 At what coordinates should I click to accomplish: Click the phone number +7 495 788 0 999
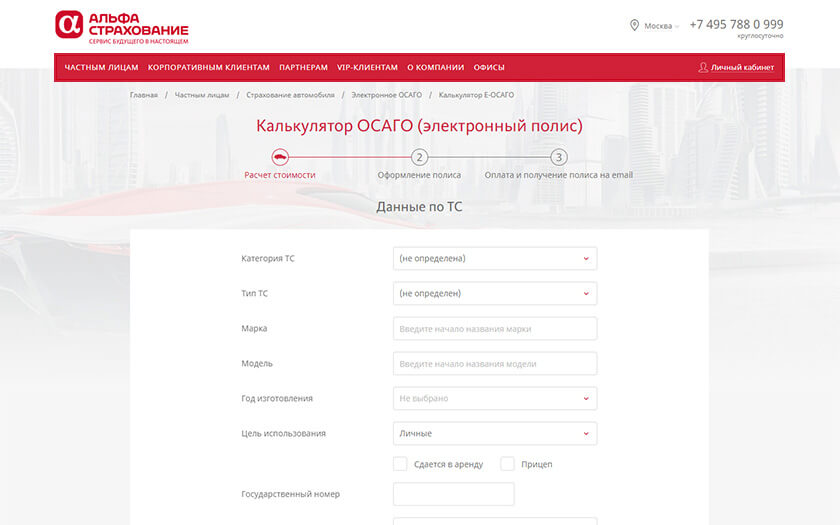[736, 24]
